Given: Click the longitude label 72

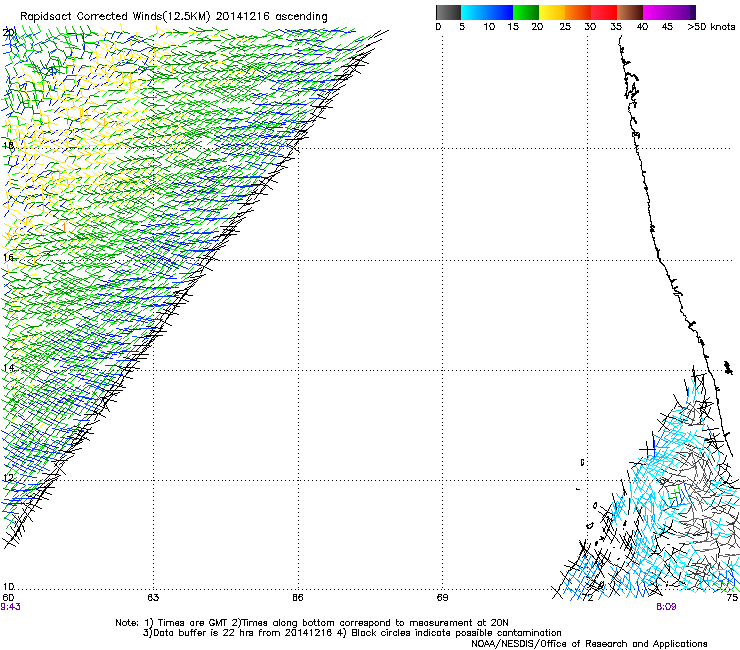Looking at the screenshot, I should (x=587, y=598).
